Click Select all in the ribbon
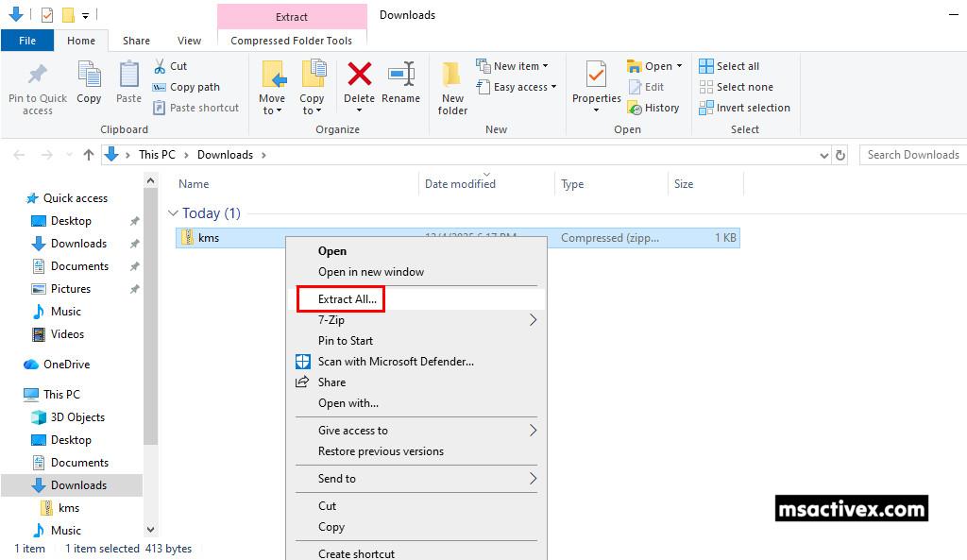The image size is (967, 560). point(729,66)
